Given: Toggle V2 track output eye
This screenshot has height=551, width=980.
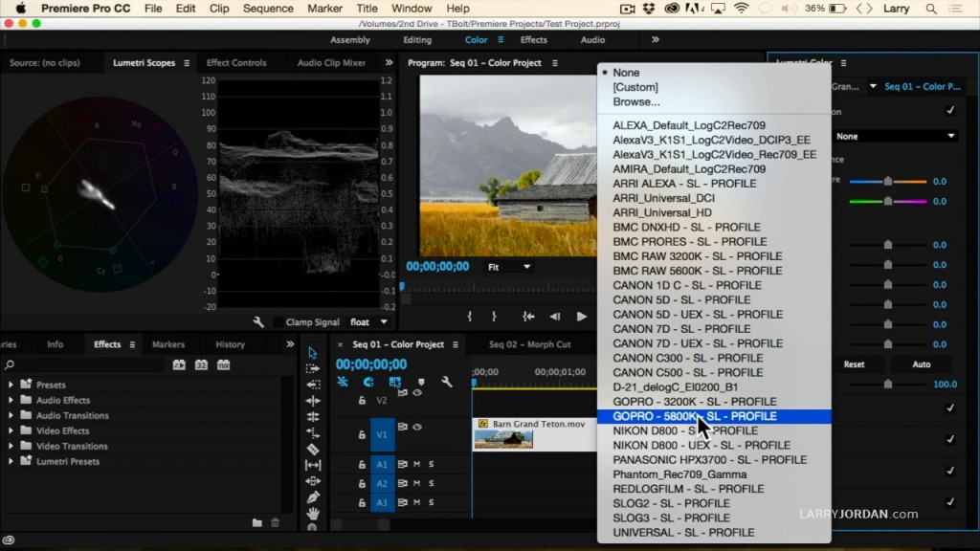Looking at the screenshot, I should point(417,393).
